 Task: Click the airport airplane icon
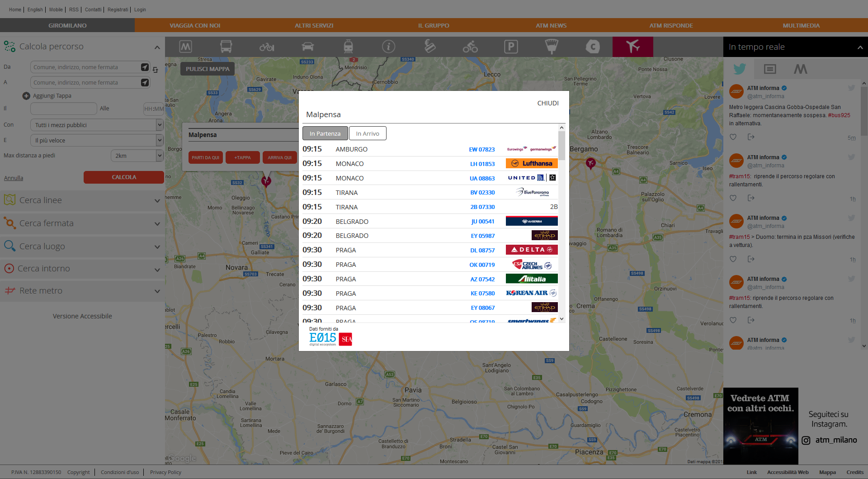pos(632,47)
